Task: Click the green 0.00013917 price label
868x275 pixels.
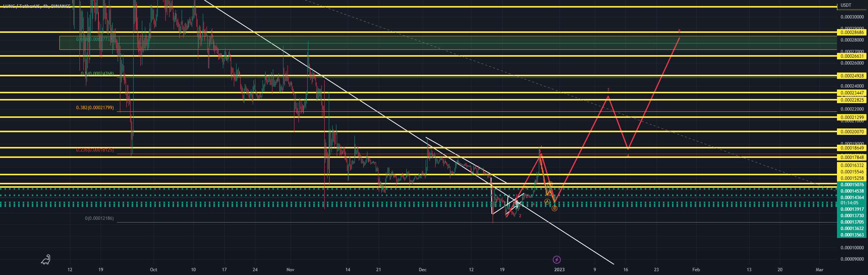Action: [851, 209]
